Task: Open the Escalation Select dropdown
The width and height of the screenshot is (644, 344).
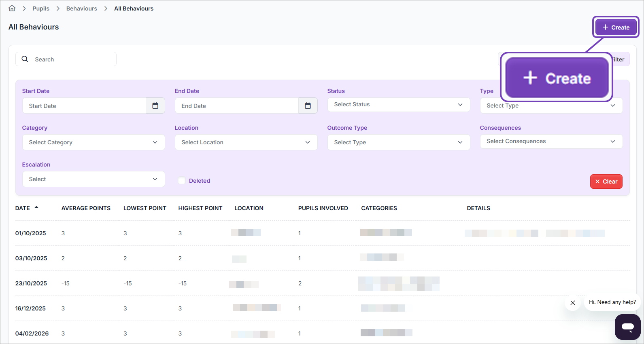Action: coord(93,179)
